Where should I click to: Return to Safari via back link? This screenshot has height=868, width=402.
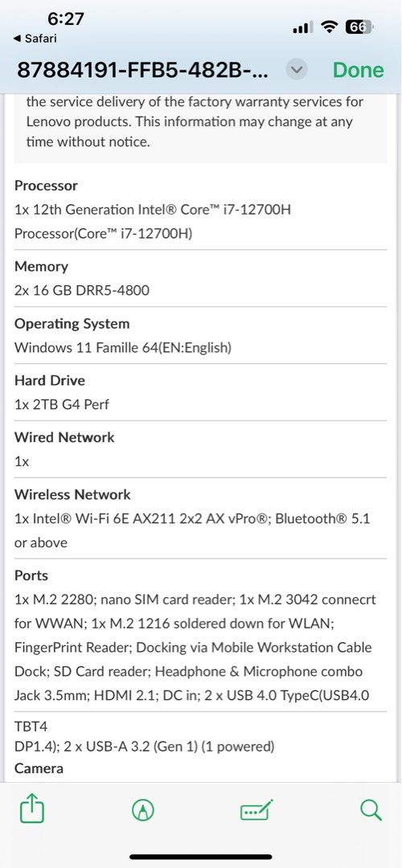[x=35, y=39]
